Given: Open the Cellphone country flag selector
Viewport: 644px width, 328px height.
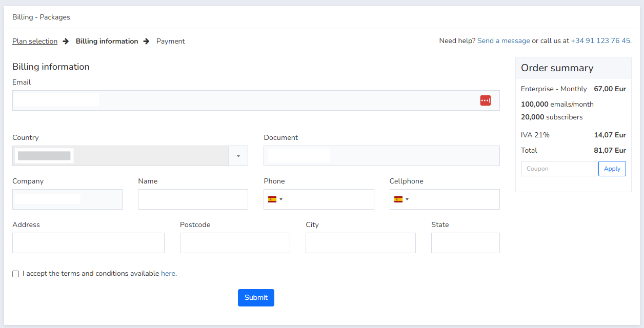Looking at the screenshot, I should tap(401, 199).
